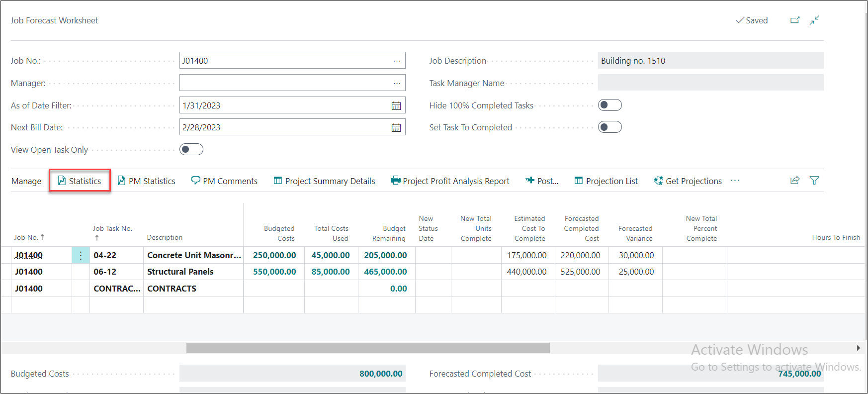Open the Manager field lookup ellipsis
The image size is (868, 394).
click(397, 83)
